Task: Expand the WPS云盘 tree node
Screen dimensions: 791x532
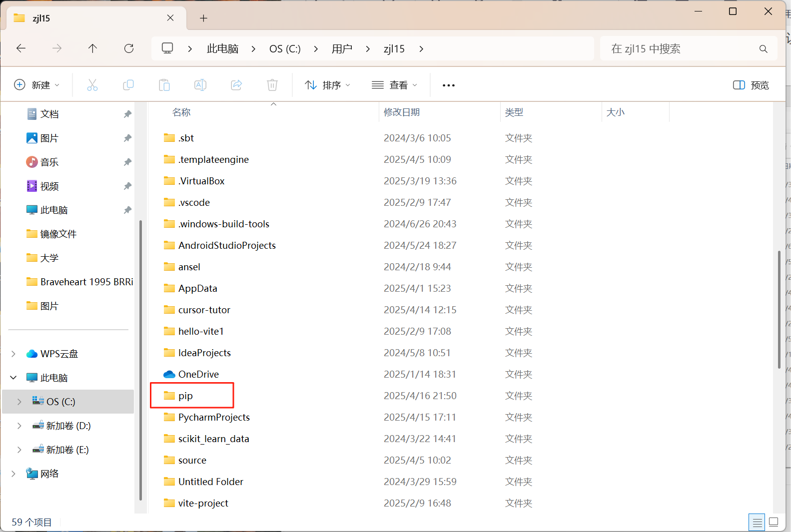Action: (x=13, y=354)
